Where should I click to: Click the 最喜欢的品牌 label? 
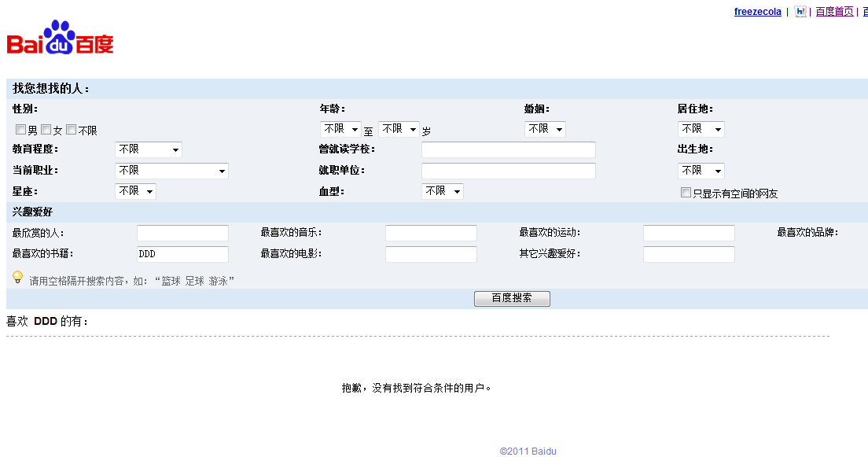[807, 233]
